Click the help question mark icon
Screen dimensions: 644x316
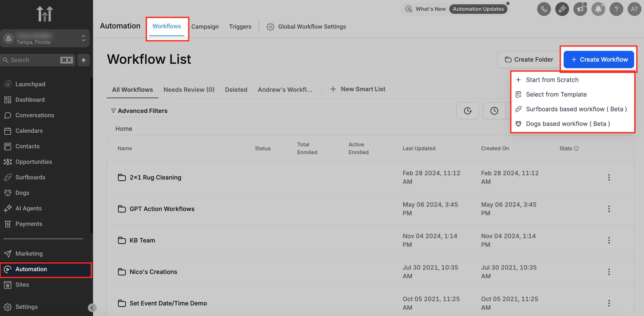pos(616,9)
